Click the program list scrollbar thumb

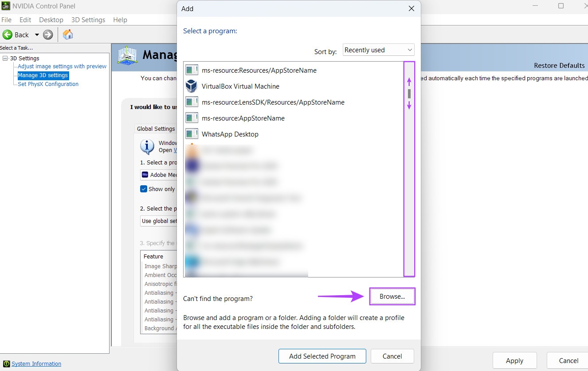point(409,94)
